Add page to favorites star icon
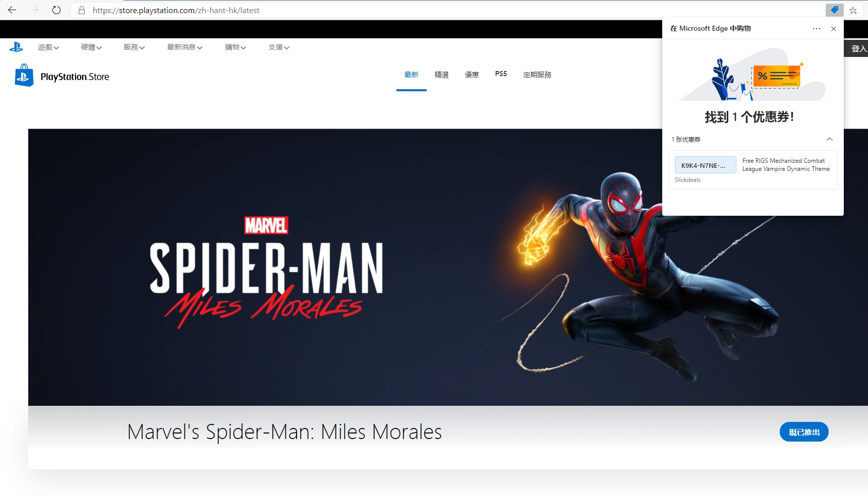 (x=853, y=10)
